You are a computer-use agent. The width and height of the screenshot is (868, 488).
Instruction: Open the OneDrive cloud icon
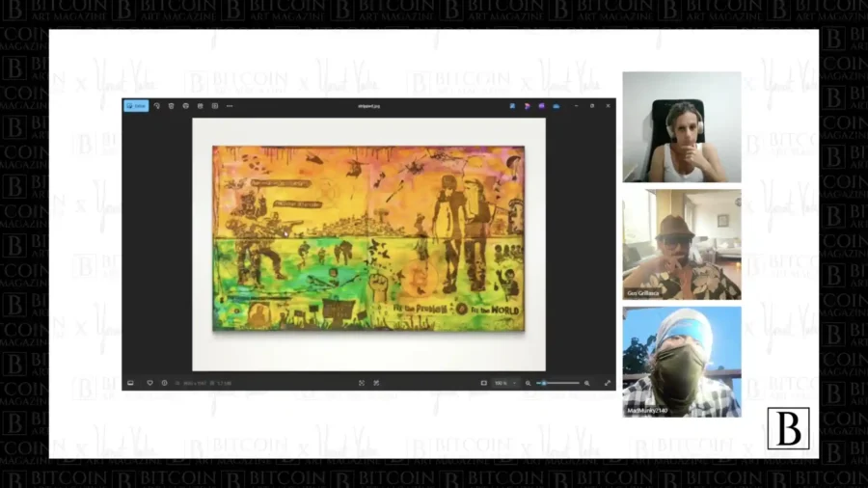(x=556, y=106)
